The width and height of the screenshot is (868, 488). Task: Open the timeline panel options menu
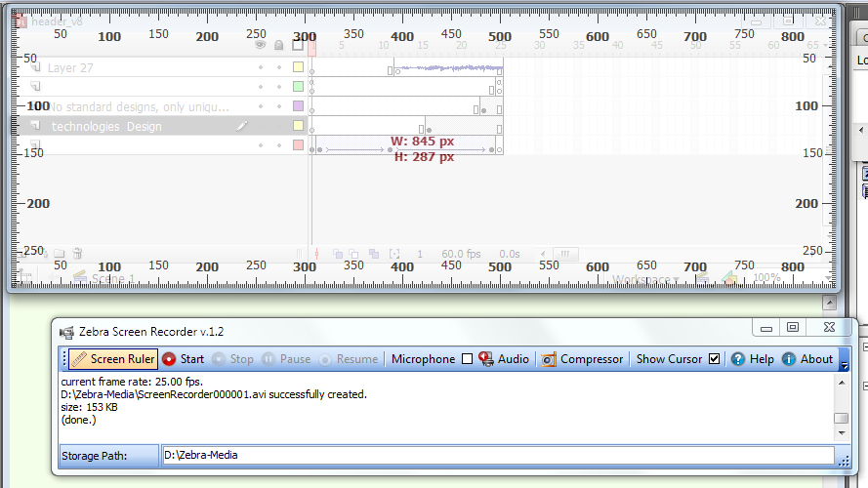coord(825,45)
